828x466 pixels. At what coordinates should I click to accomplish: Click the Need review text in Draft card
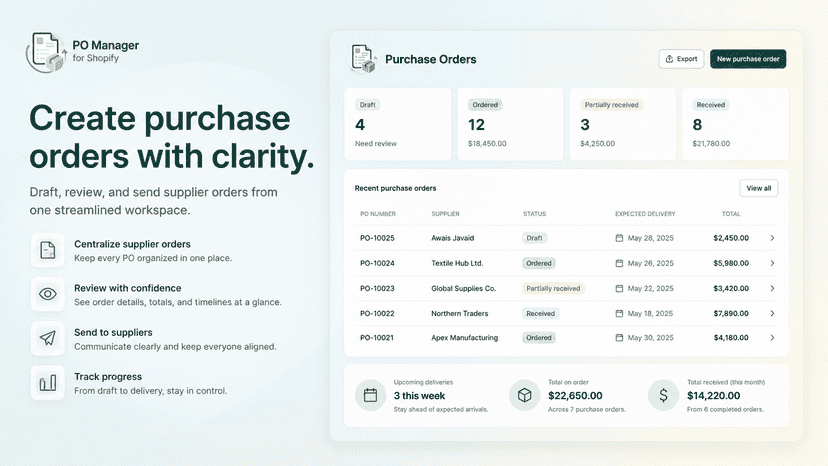tap(375, 144)
